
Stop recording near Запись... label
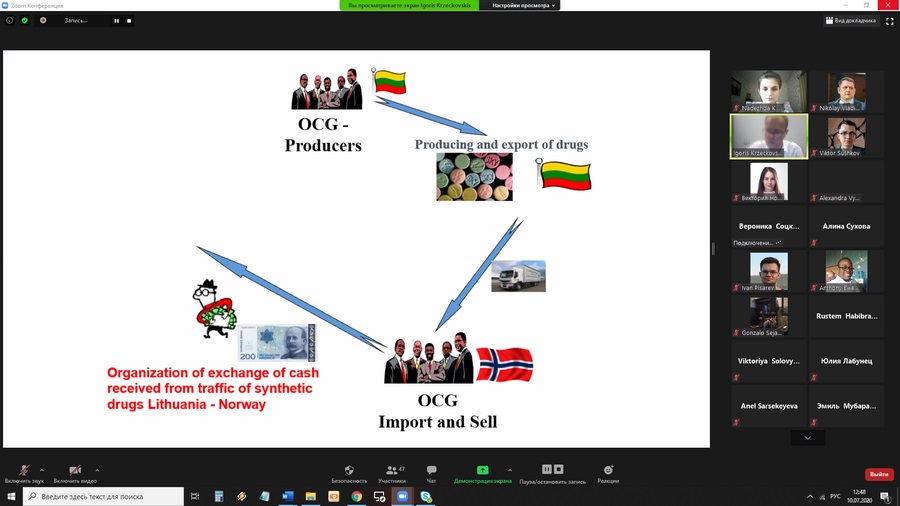[x=129, y=21]
